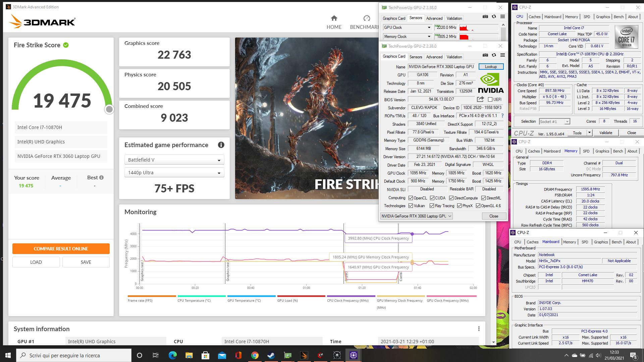Switch to CPU-Z taskbar icon
Screen dimensions: 644x362
[354, 355]
